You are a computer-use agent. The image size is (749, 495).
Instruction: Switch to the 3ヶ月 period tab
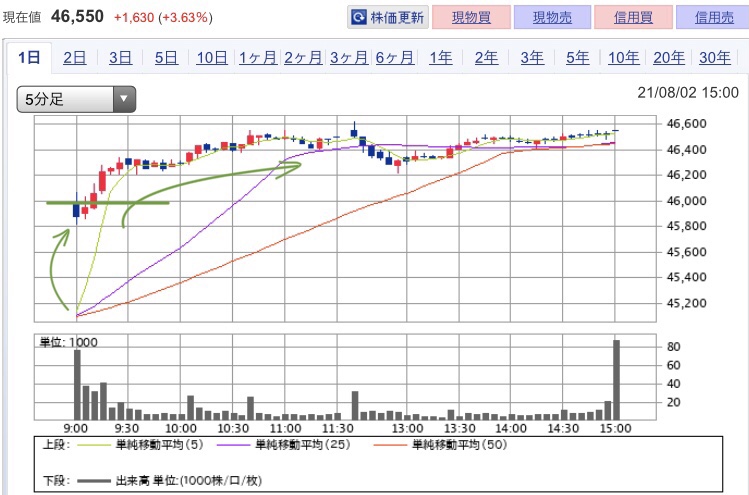(x=349, y=58)
